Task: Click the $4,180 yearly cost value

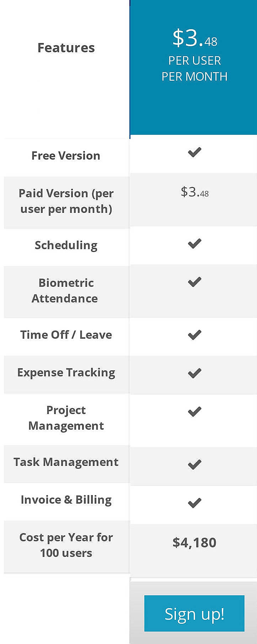Action: 194,543
